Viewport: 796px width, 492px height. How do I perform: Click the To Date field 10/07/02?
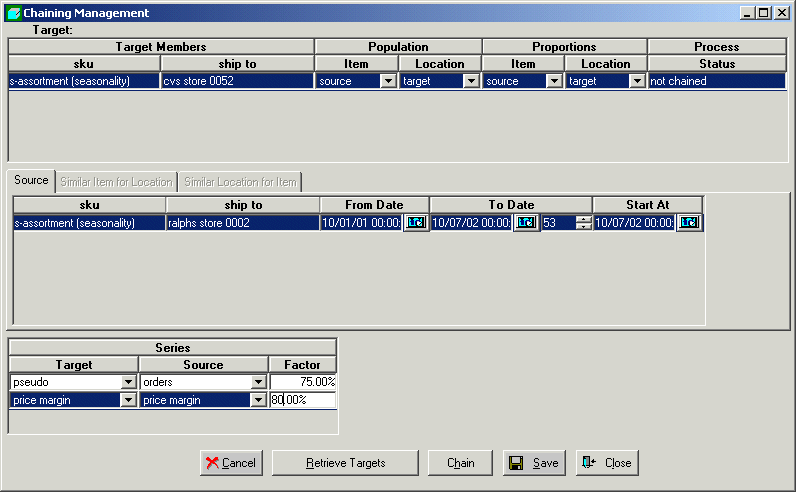click(x=471, y=222)
